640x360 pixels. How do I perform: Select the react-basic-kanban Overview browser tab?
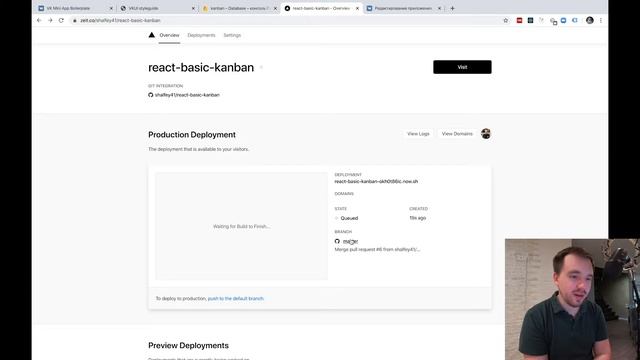point(321,8)
